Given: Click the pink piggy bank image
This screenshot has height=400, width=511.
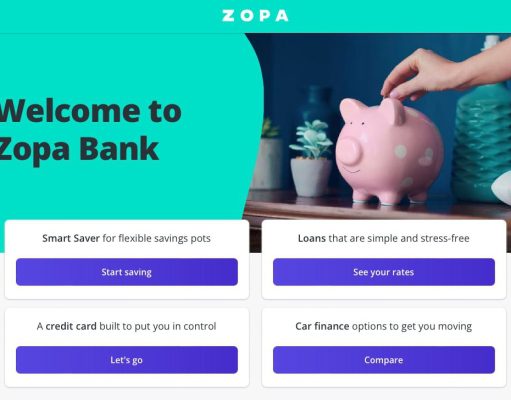Looking at the screenshot, I should (388, 150).
